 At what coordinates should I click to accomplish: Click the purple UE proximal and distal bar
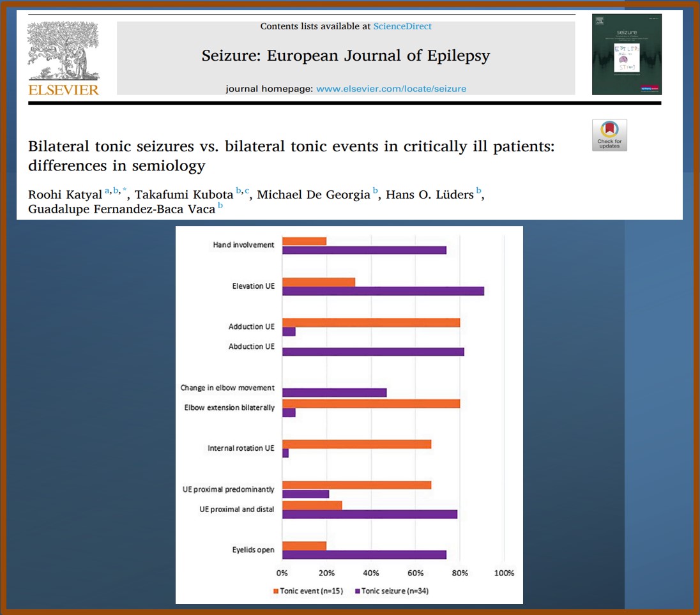(370, 515)
